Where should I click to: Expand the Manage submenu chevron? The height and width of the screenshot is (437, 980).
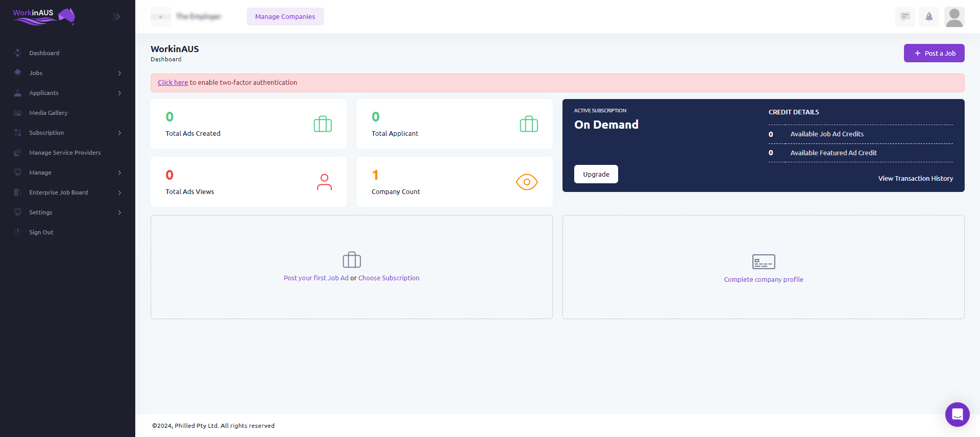119,173
